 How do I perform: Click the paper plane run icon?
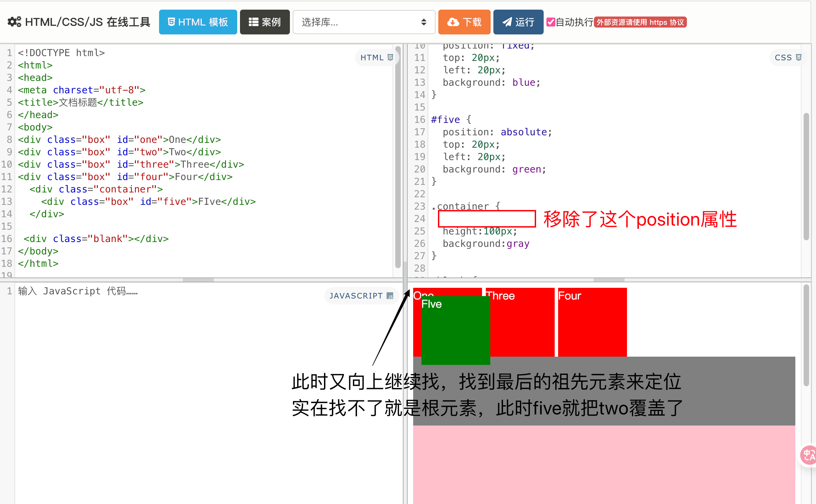point(507,22)
